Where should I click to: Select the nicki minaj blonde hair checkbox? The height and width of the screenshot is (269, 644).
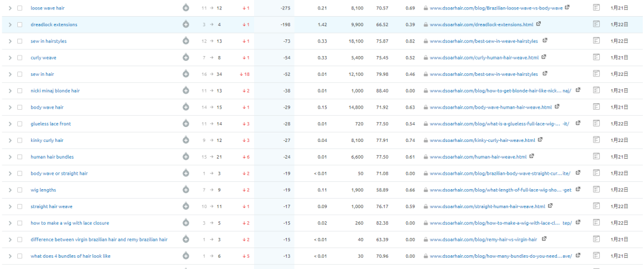tap(20, 90)
